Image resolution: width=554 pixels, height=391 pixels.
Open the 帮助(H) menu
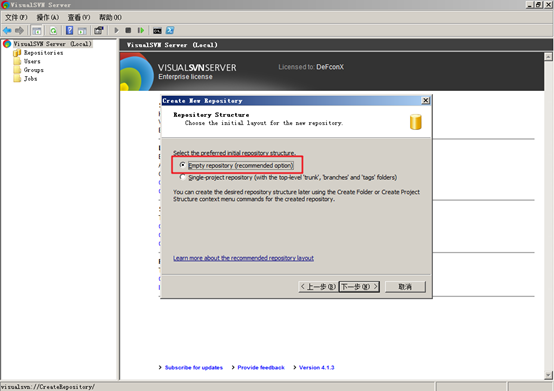[x=110, y=17]
